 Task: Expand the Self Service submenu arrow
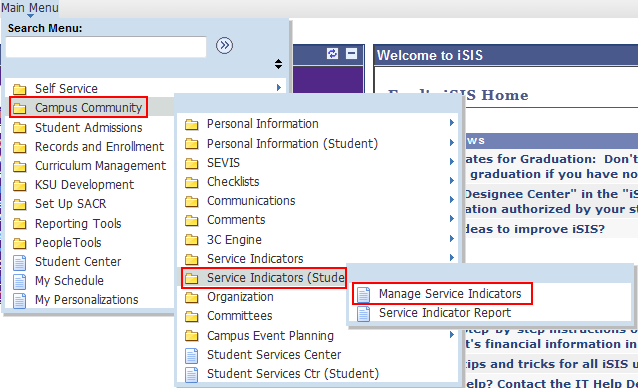279,87
